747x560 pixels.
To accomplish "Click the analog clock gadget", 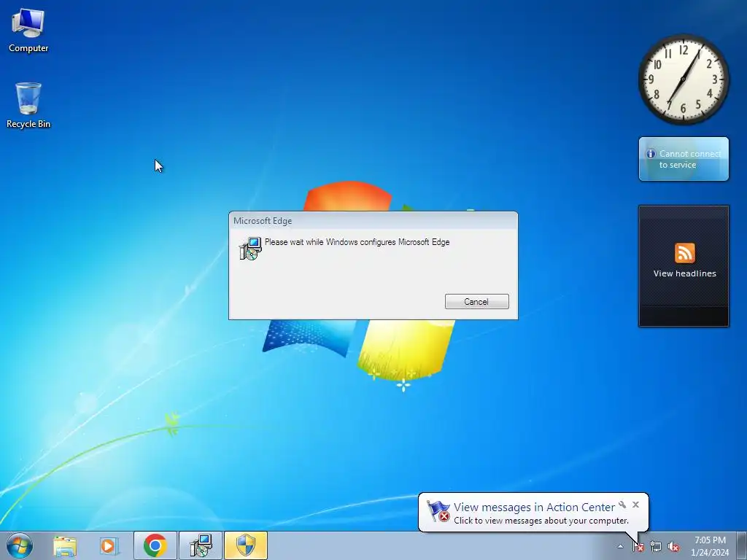I will [683, 79].
